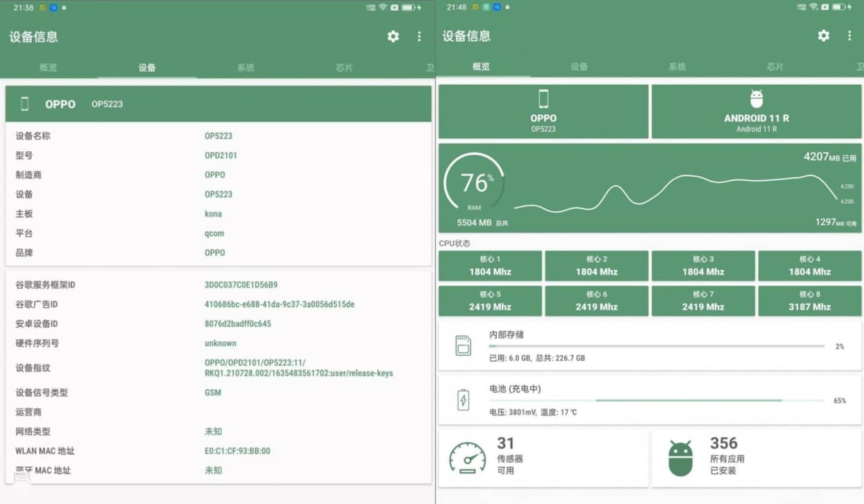
Task: Tap the green Android icon for installed apps
Action: (680, 458)
